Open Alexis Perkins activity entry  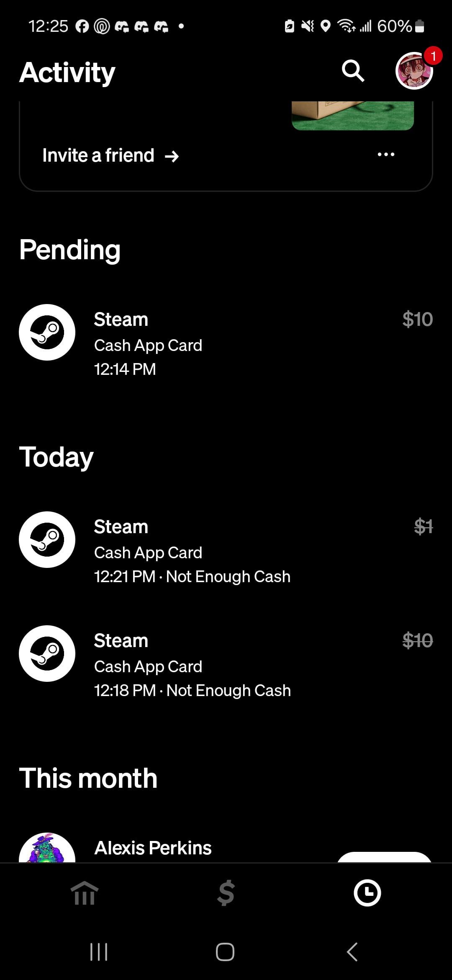click(153, 848)
